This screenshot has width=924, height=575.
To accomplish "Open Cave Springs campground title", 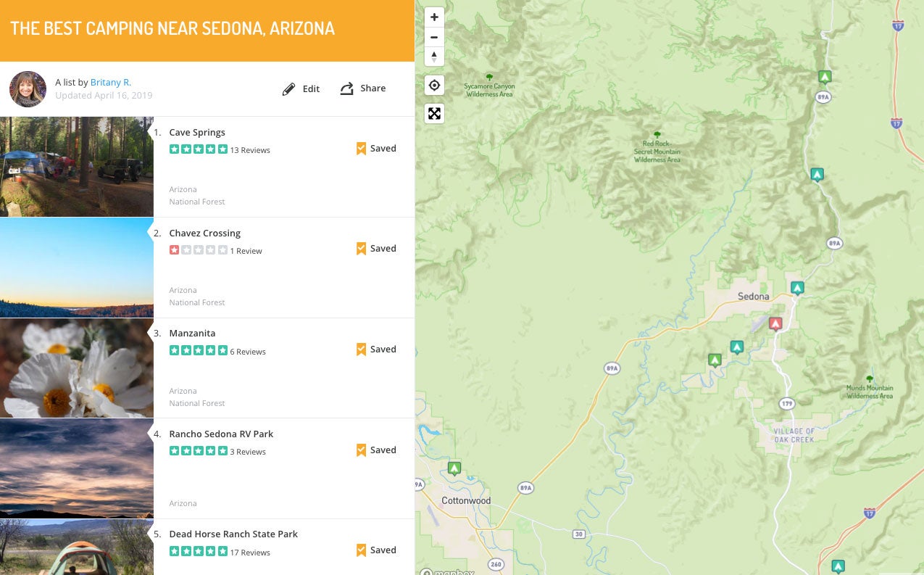I will tap(197, 133).
